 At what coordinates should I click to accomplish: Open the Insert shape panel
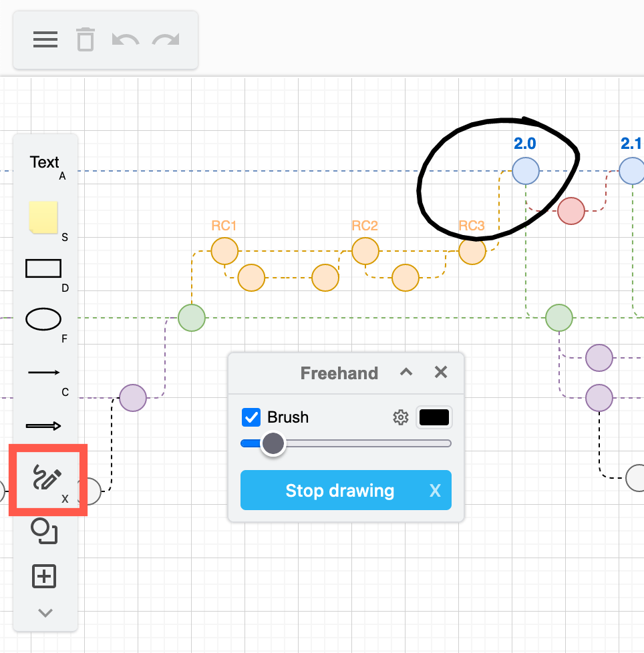pyautogui.click(x=44, y=576)
